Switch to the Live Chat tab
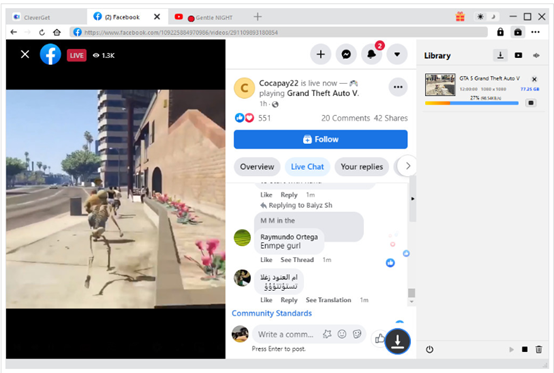This screenshot has height=373, width=554. [x=307, y=167]
